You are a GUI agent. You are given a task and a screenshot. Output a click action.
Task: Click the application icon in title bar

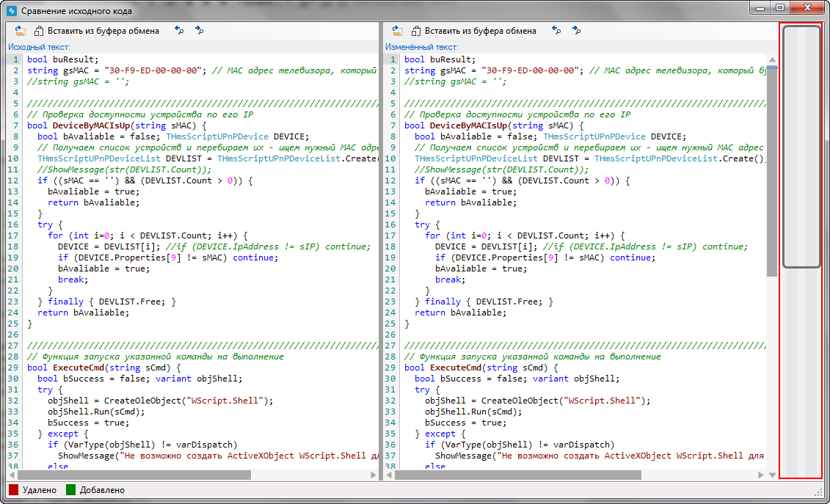pyautogui.click(x=12, y=11)
